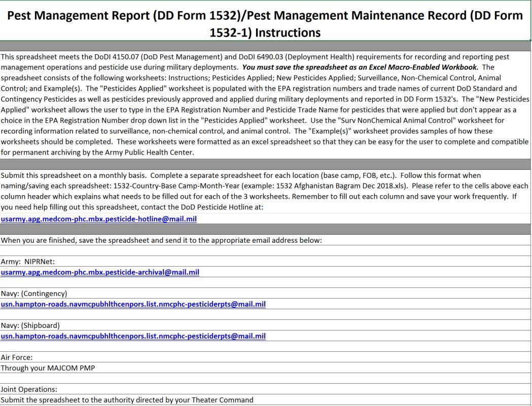Viewport: 532px width, 406px height.
Task: Select the "Joint Operations:" label cell
Action: (265, 389)
